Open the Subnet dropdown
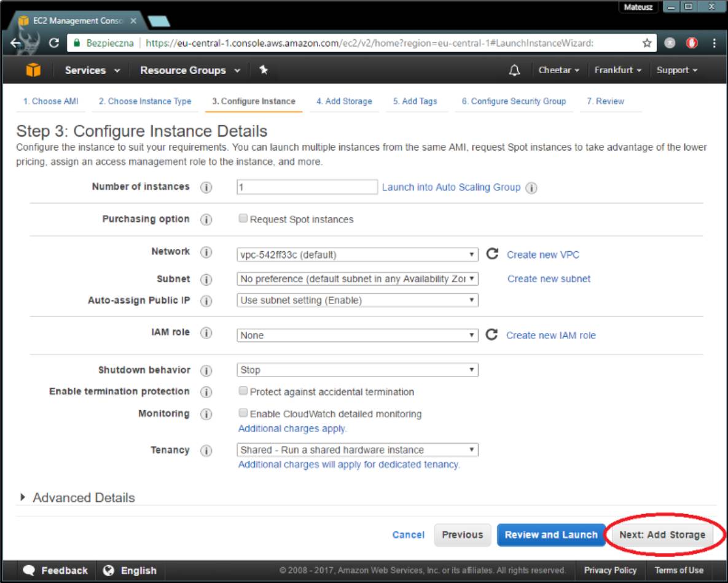Image resolution: width=728 pixels, height=583 pixels. pos(357,279)
